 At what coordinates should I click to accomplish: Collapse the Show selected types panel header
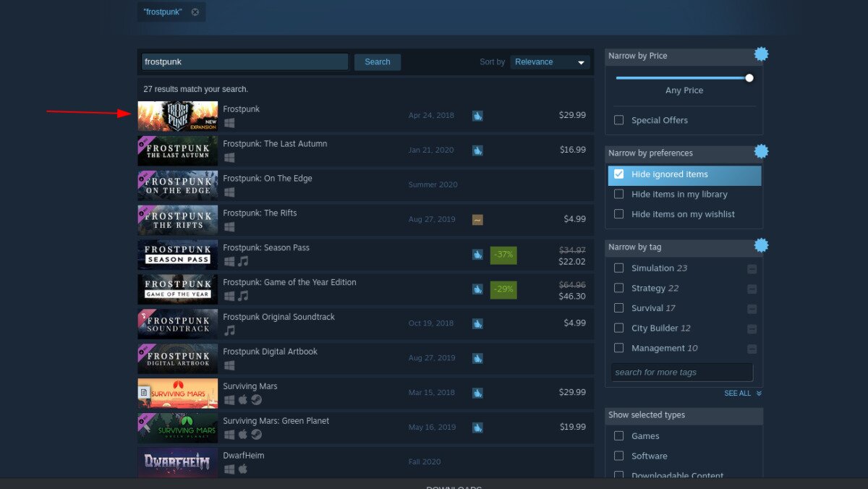(x=684, y=415)
